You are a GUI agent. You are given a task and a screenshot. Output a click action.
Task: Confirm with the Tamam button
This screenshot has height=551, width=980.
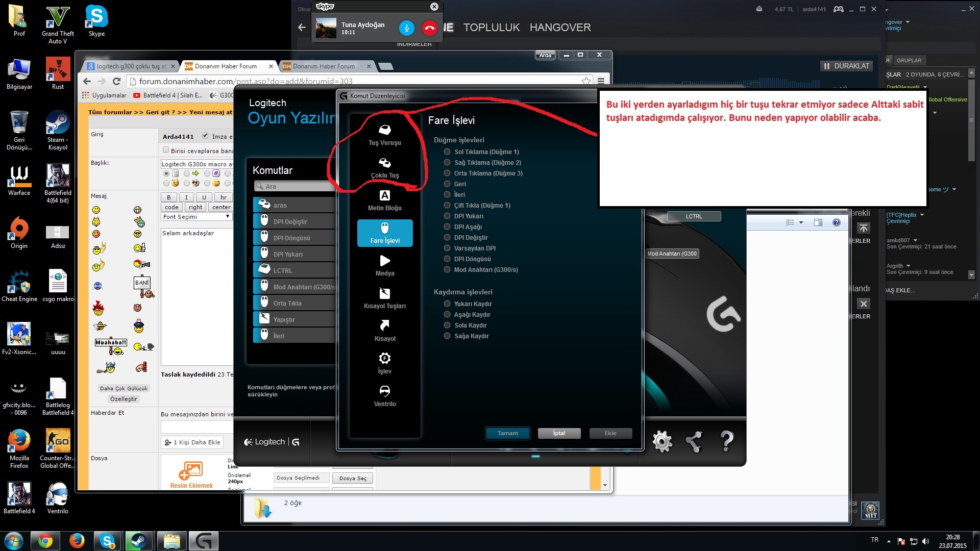click(507, 433)
